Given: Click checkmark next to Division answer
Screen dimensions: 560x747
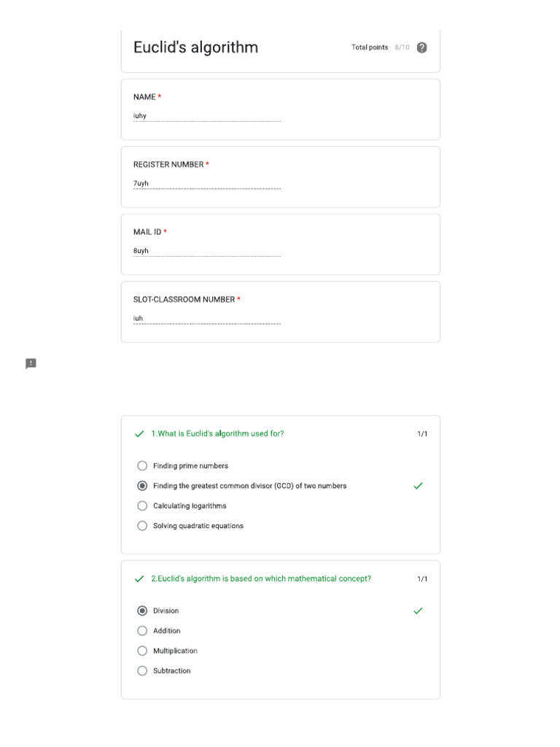Looking at the screenshot, I should click(418, 611).
